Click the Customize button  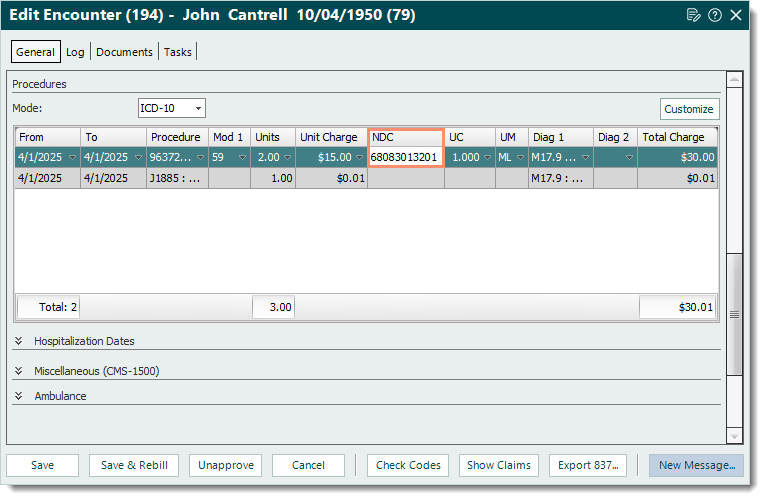[x=689, y=109]
